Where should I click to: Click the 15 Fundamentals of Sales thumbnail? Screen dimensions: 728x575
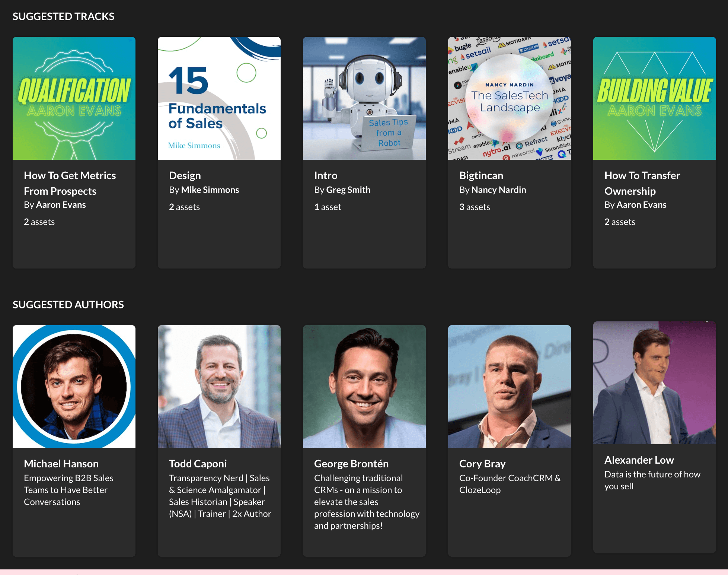tap(219, 98)
